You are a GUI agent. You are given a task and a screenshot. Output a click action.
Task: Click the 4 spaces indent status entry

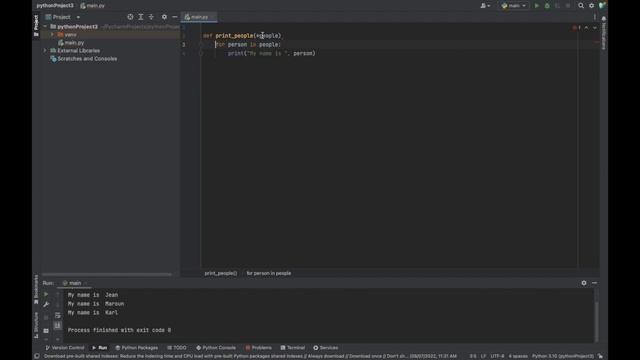point(518,356)
